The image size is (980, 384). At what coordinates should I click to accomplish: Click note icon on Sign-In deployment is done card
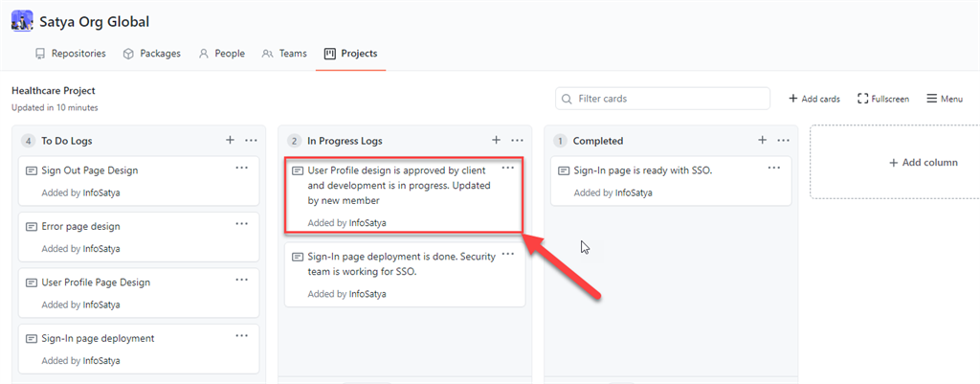tap(298, 257)
